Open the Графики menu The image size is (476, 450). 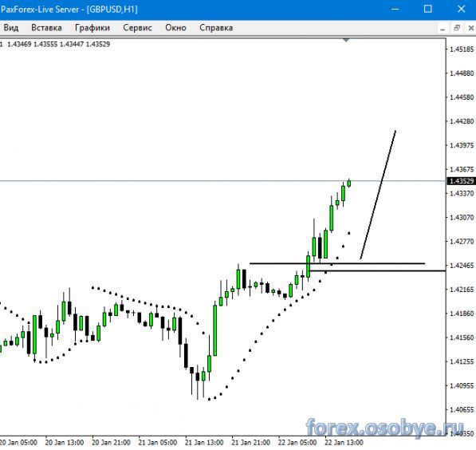coord(92,28)
